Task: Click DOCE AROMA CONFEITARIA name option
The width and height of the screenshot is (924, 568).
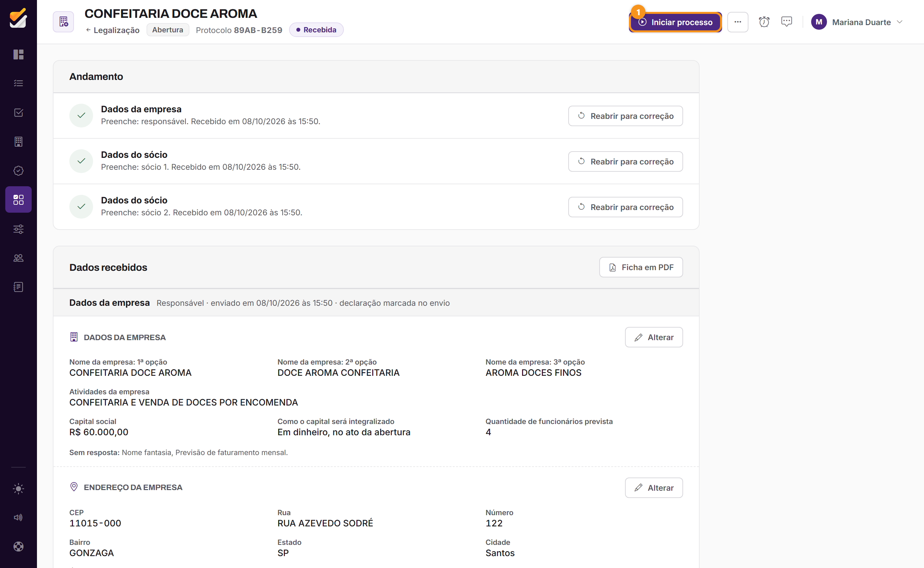Action: pos(338,373)
